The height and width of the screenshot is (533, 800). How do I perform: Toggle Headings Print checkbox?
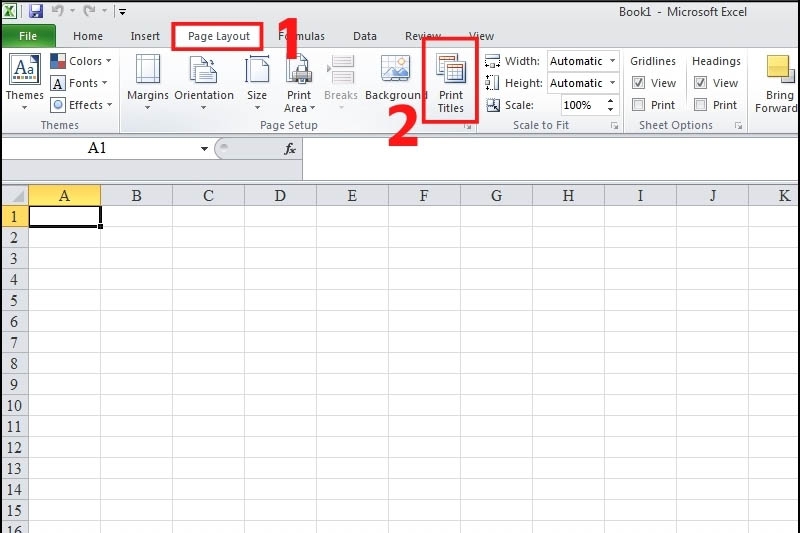coord(701,105)
